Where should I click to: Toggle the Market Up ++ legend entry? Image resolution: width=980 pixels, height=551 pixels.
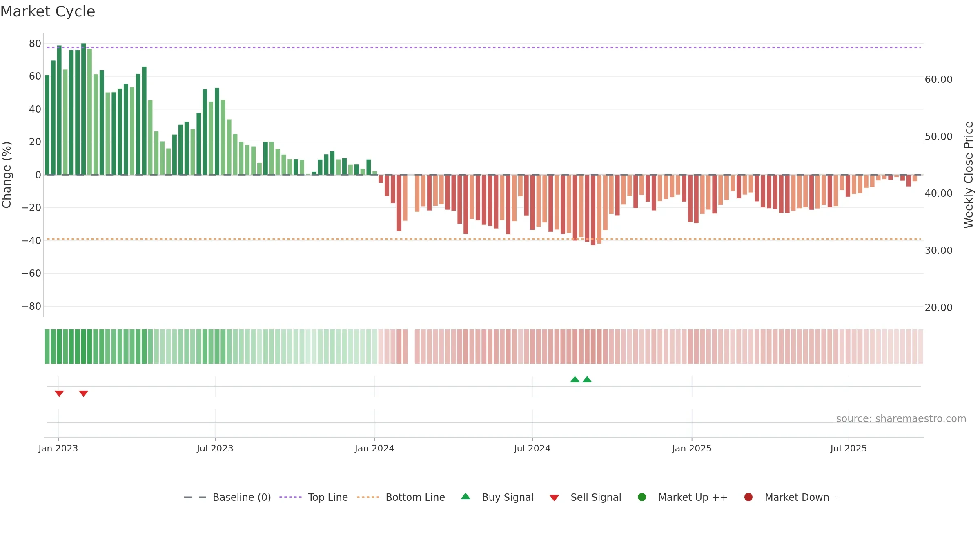(682, 497)
